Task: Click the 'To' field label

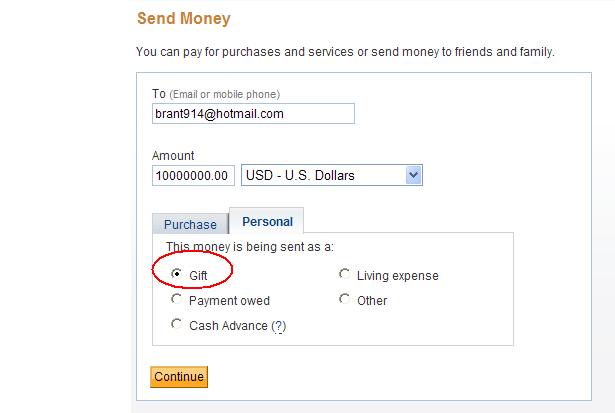Action: click(158, 94)
